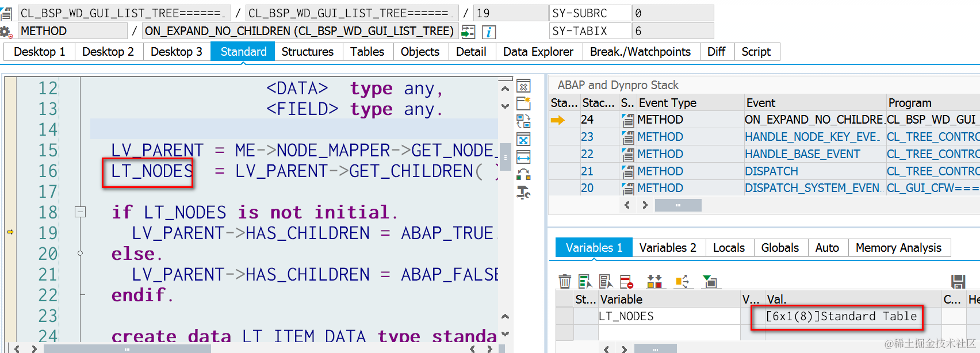Image resolution: width=980 pixels, height=353 pixels.
Task: Switch to the Variables 2 tab
Action: [x=668, y=248]
